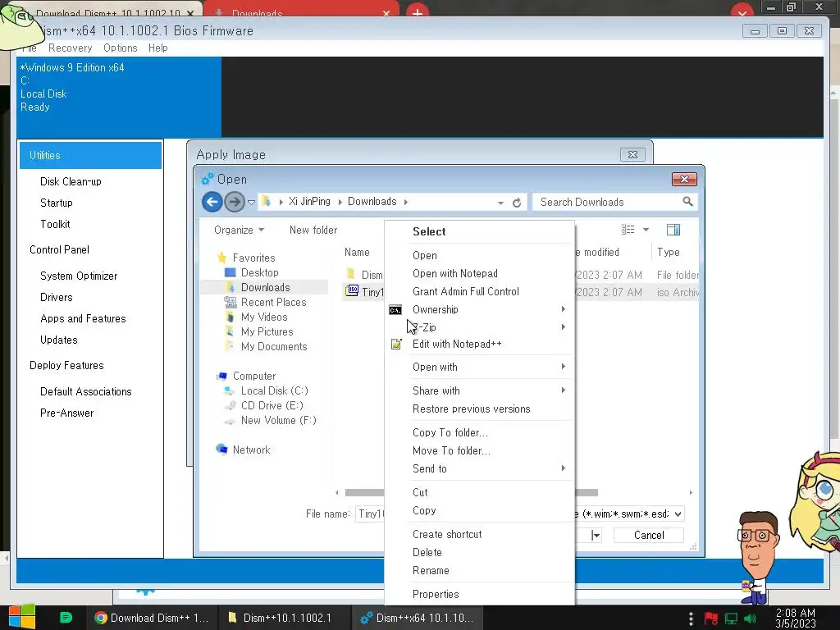Image resolution: width=840 pixels, height=630 pixels.
Task: Open the Organize dropdown
Action: [239, 230]
